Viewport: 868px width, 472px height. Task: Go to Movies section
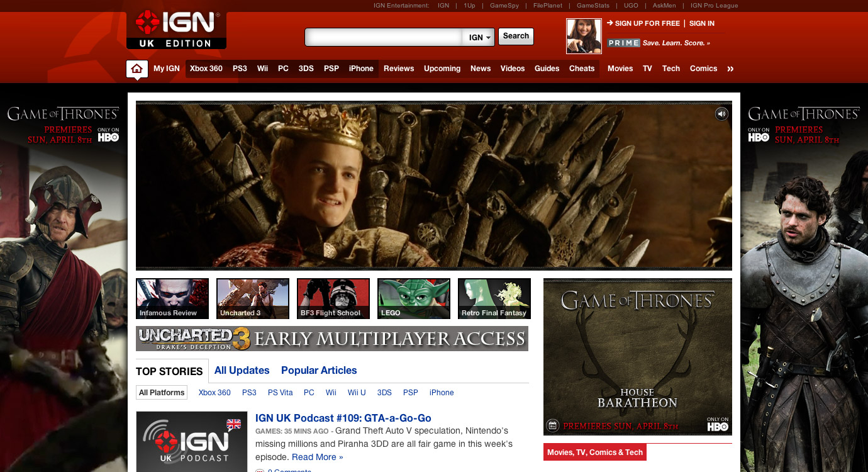coord(620,69)
